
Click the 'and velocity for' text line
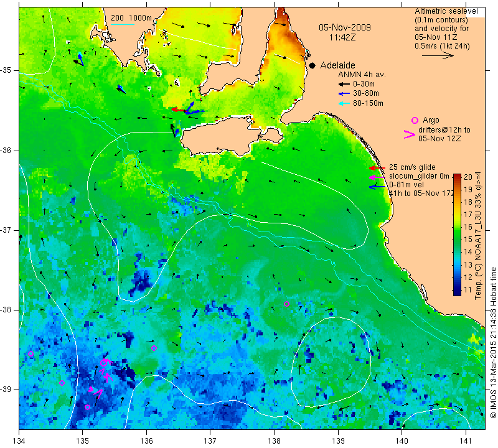[x=441, y=29]
